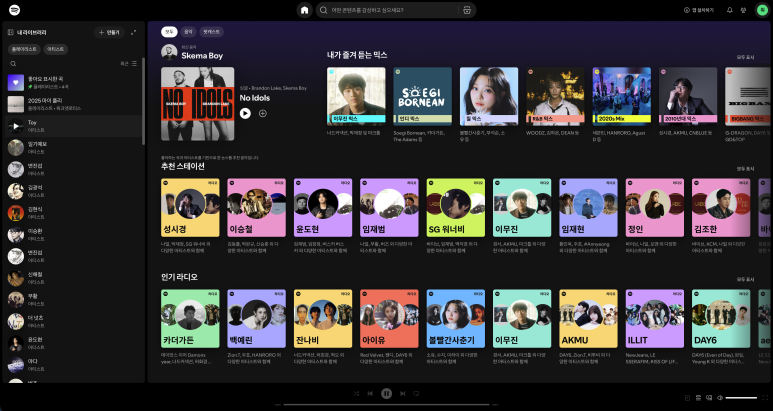Image resolution: width=773 pixels, height=411 pixels.
Task: Open 성시경 recommended station
Action: tap(190, 216)
